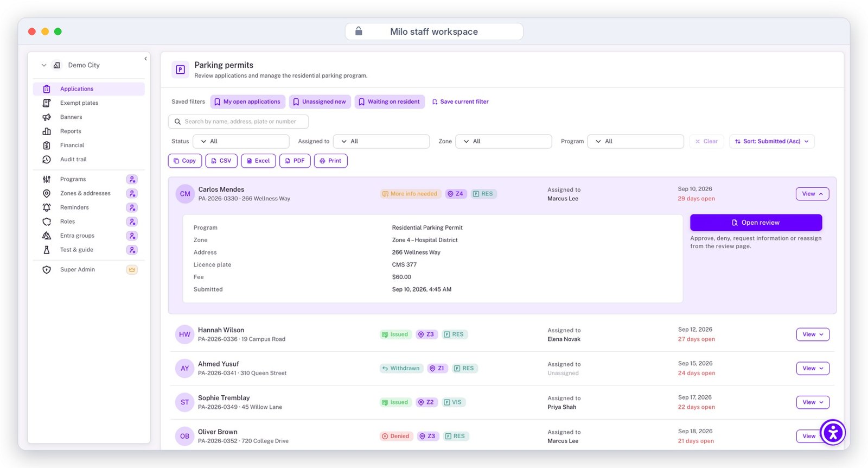Click the Reports bar chart icon
The height and width of the screenshot is (468, 868).
coord(47,131)
